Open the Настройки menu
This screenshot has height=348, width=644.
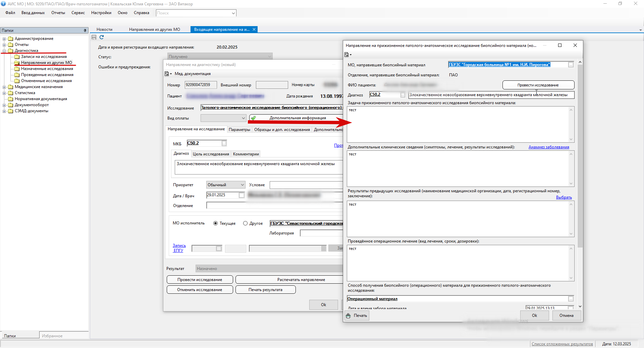pos(101,13)
